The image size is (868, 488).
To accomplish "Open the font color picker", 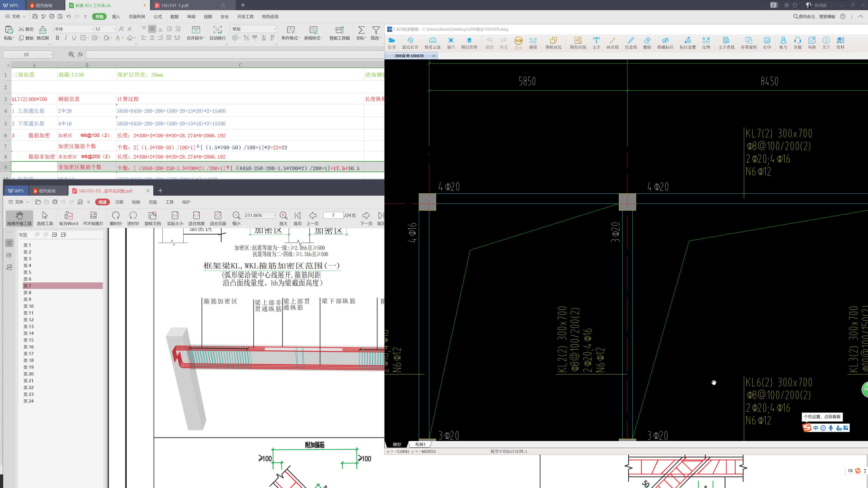I will [123, 38].
